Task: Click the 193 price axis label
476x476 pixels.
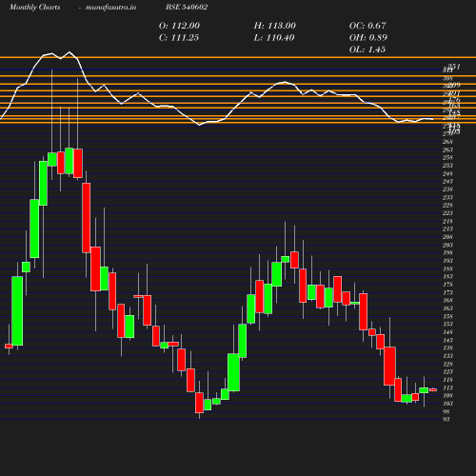Action: pyautogui.click(x=447, y=261)
